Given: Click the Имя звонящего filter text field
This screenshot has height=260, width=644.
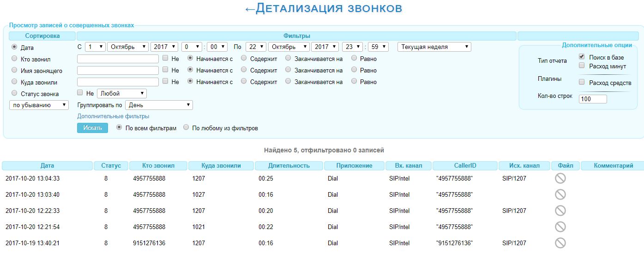Looking at the screenshot, I should click(118, 71).
